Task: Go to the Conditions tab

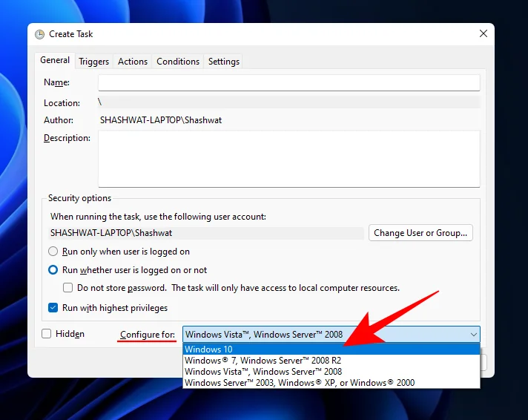Action: (x=178, y=62)
